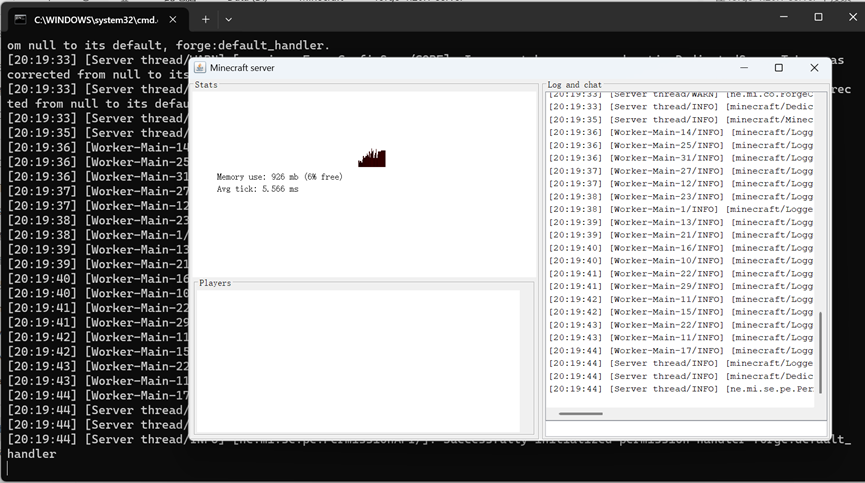Minimize the Minecraft server window
Screen dimensions: 865x483
[744, 67]
